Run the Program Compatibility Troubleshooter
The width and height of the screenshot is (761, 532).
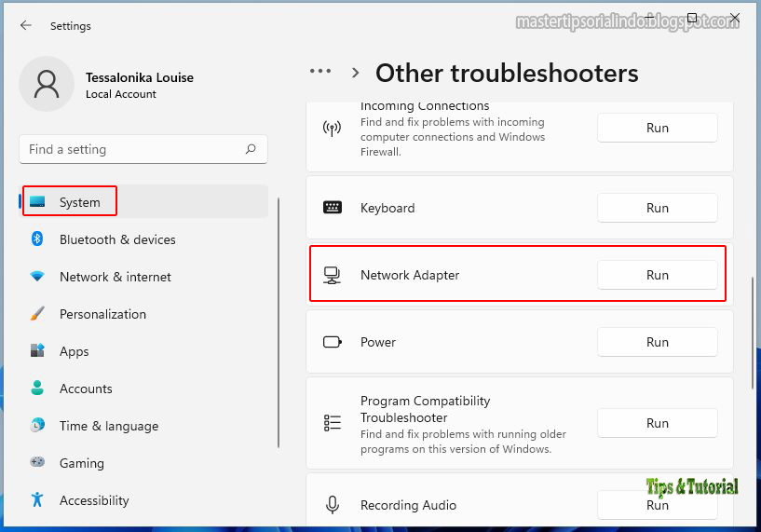click(x=657, y=423)
